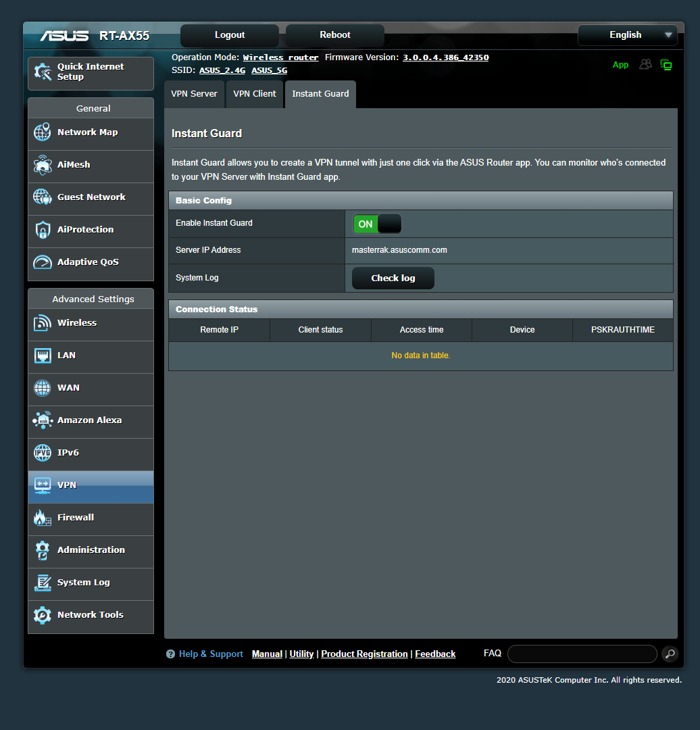Click the ASUS_2.4G SSID link
The height and width of the screenshot is (730, 700).
222,70
